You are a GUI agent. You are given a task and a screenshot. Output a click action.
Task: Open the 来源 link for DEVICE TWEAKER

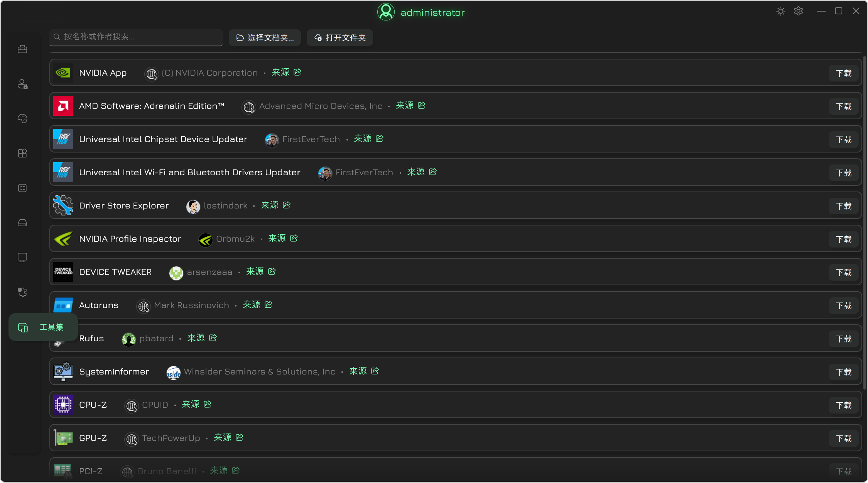pos(261,271)
